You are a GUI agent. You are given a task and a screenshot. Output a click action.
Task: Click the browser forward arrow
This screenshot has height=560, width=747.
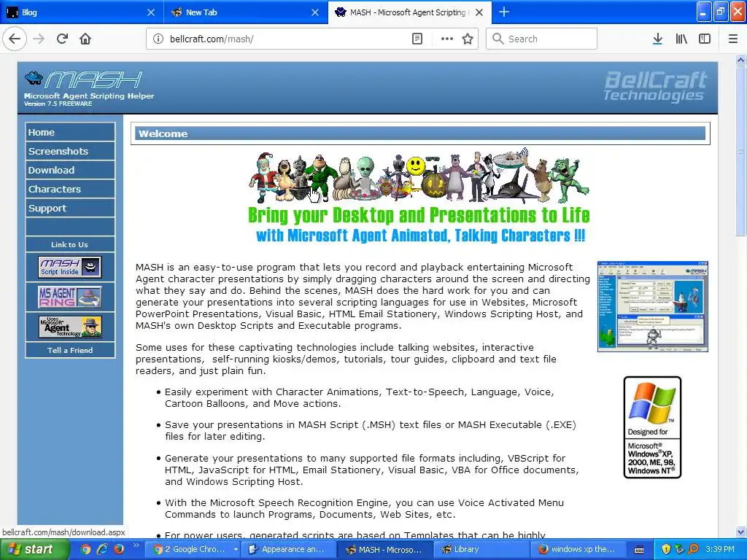[x=39, y=39]
